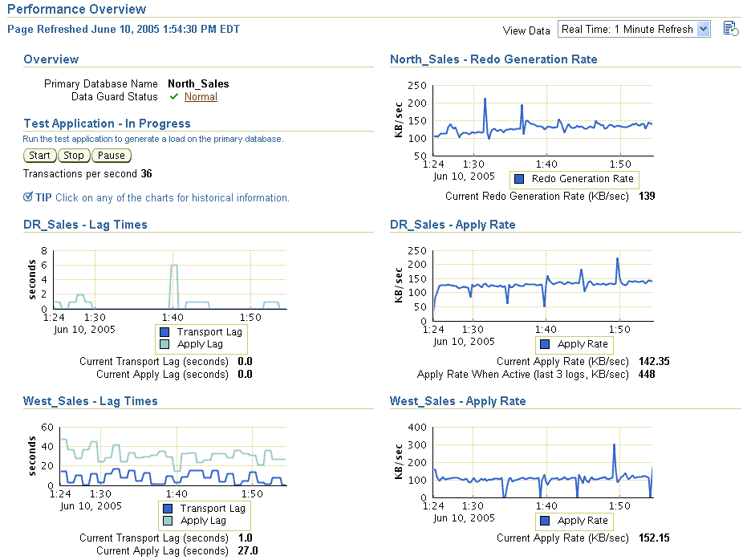Viewport: 747px width, 560px height.
Task: Click the Apply Rate legend square under West_Sales
Action: [543, 521]
